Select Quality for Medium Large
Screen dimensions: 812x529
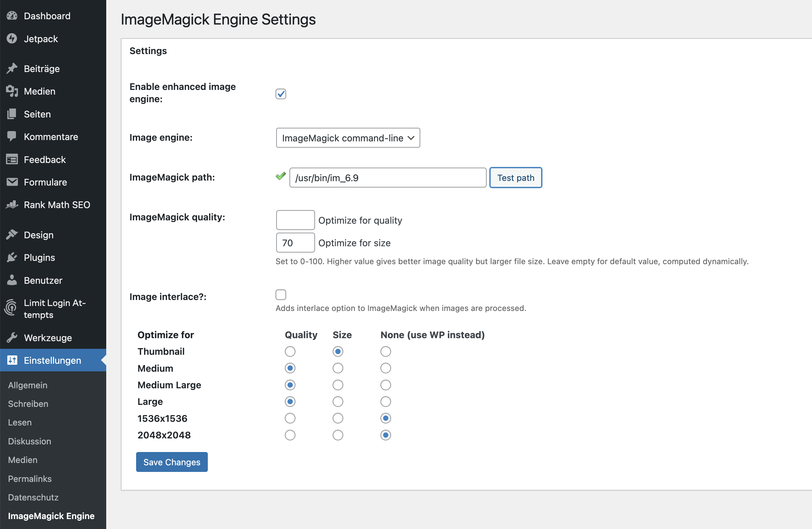tap(290, 385)
